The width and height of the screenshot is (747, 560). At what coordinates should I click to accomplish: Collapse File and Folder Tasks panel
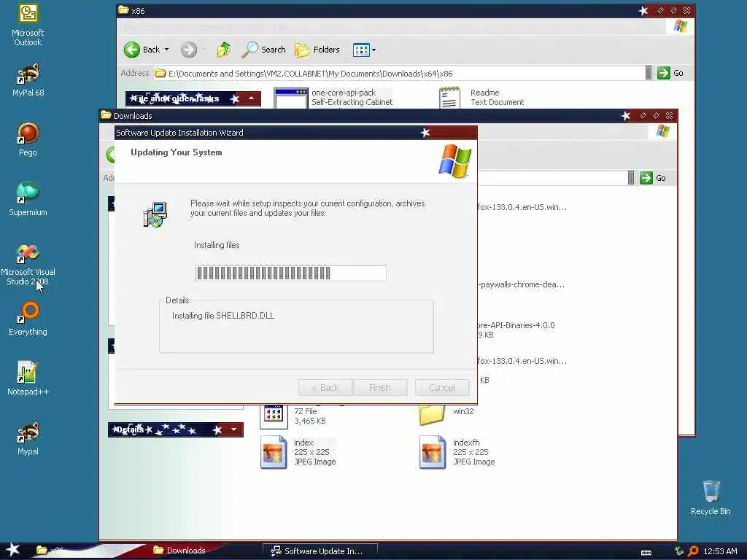(251, 98)
